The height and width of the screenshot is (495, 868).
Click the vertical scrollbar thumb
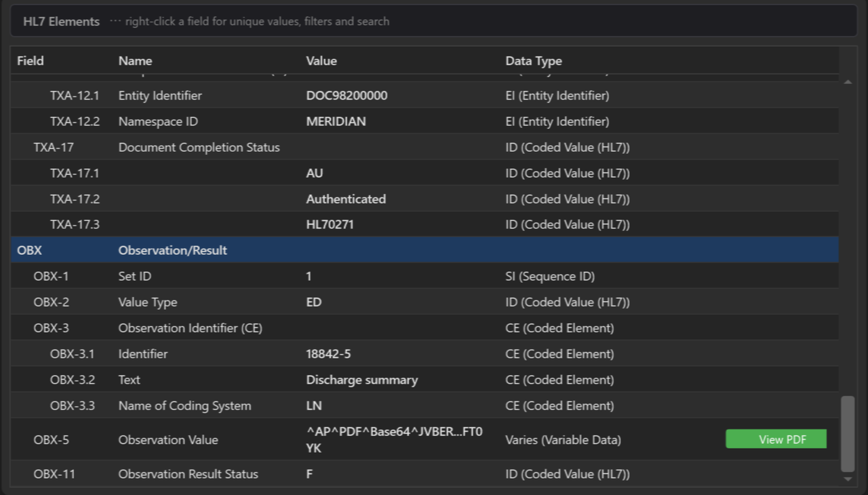848,434
